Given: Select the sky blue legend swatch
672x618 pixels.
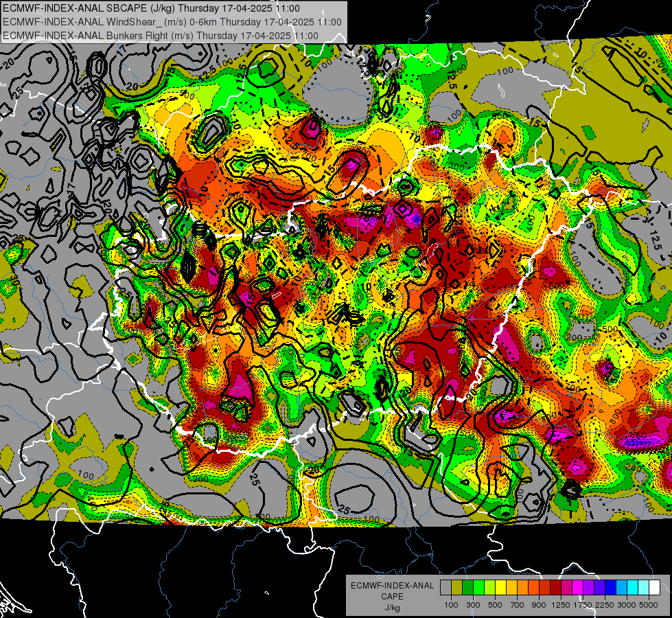Looking at the screenshot, I should [621, 588].
